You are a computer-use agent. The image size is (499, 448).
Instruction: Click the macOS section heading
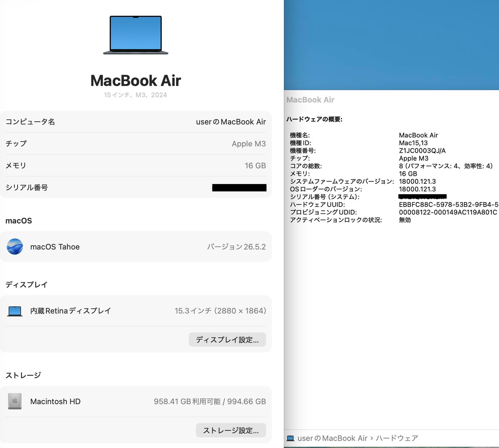click(x=19, y=221)
